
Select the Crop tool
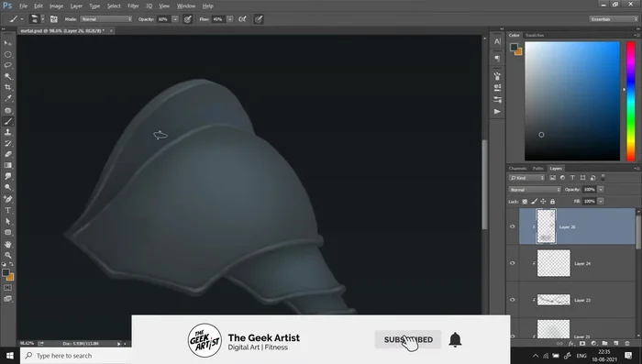pyautogui.click(x=7, y=87)
